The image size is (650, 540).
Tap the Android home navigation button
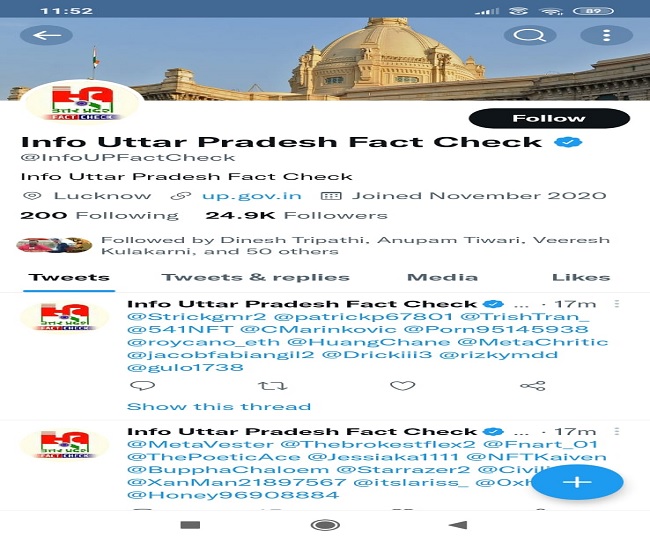tap(325, 525)
